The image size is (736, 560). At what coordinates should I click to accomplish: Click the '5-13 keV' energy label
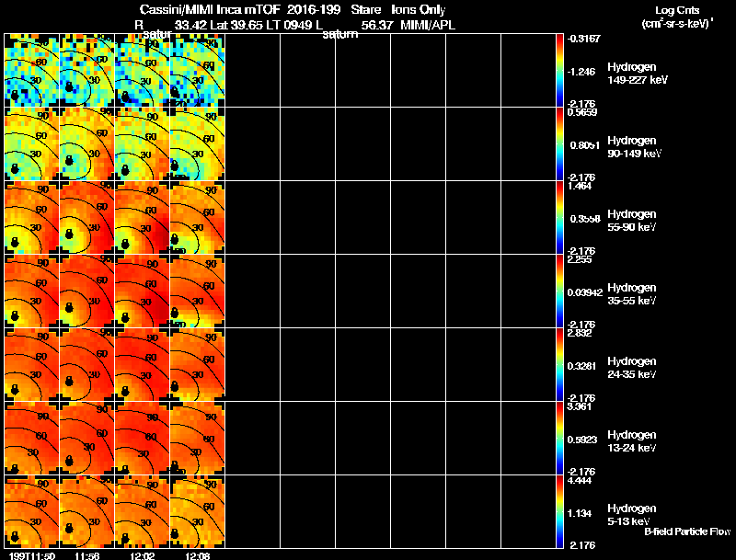[x=629, y=521]
